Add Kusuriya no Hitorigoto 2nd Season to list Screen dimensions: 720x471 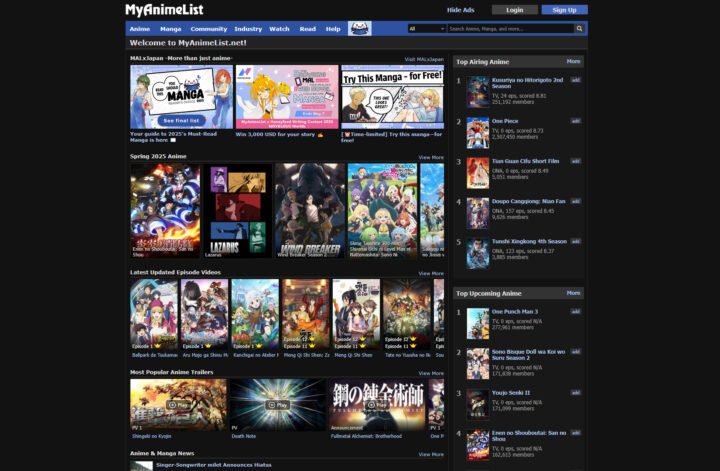575,80
